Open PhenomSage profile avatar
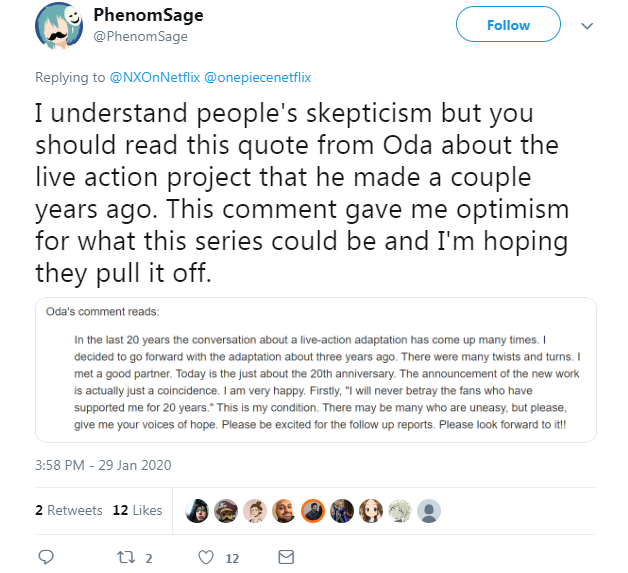Image resolution: width=628 pixels, height=573 pixels. point(59,26)
